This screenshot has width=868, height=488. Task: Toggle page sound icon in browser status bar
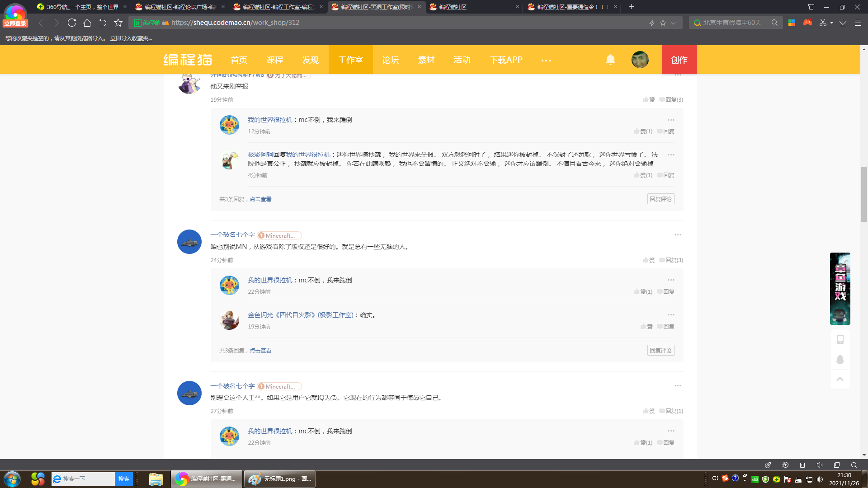coord(820,465)
